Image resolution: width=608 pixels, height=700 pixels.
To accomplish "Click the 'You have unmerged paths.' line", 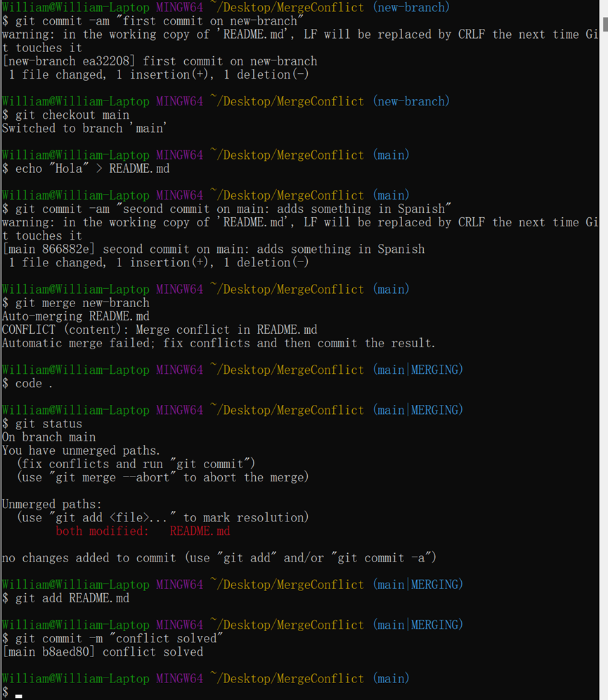I will [81, 451].
